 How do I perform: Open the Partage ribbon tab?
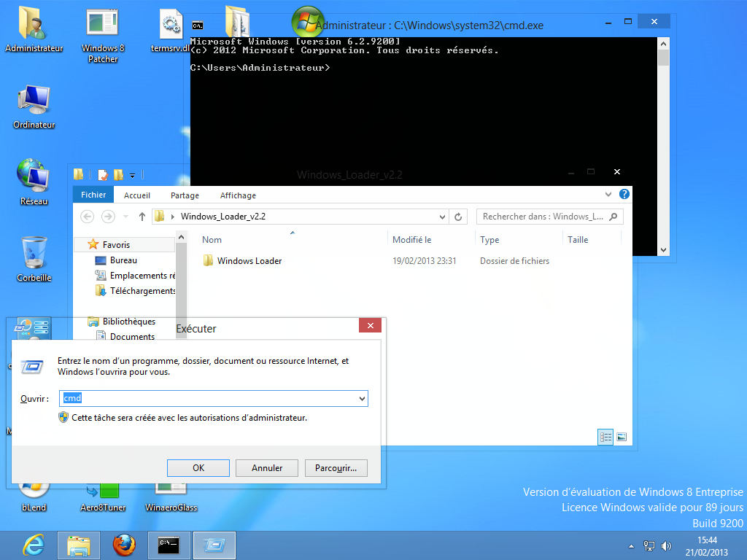coord(185,195)
